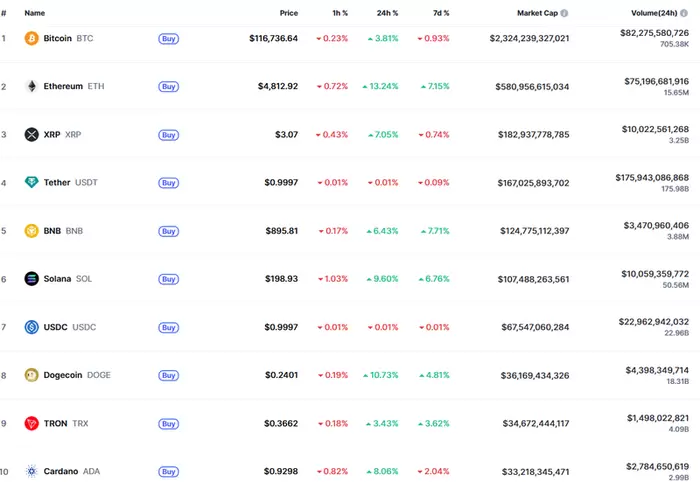
Task: Click the Solana logo icon
Action: 31,278
